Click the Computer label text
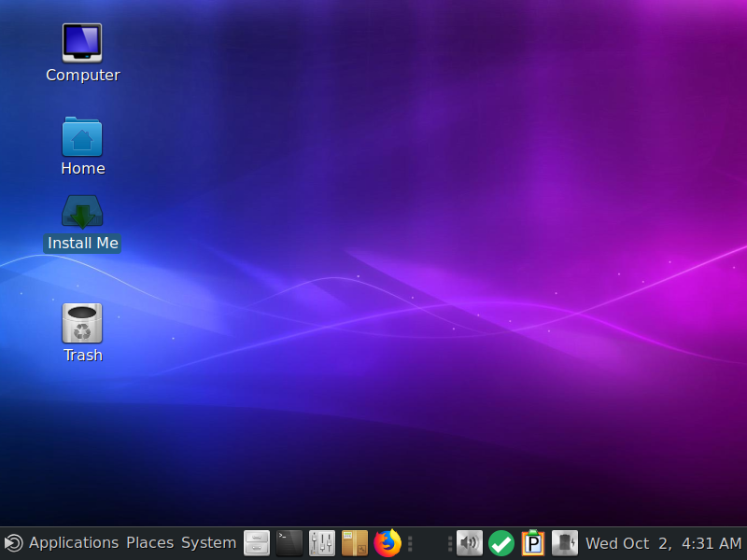Screen dimensions: 747x560 [83, 76]
